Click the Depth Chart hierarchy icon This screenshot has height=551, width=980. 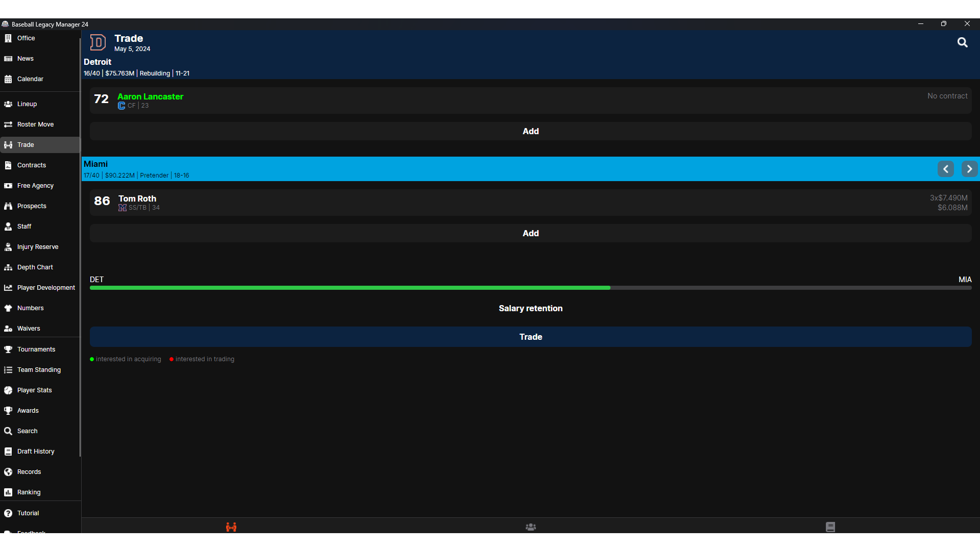[8, 267]
